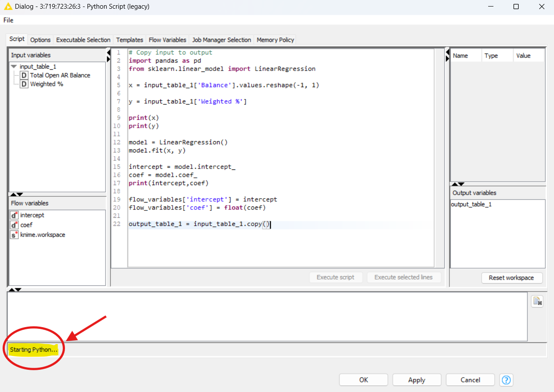Collapse the input_table_1 tree node
Viewport: 554px width, 392px height.
click(14, 67)
